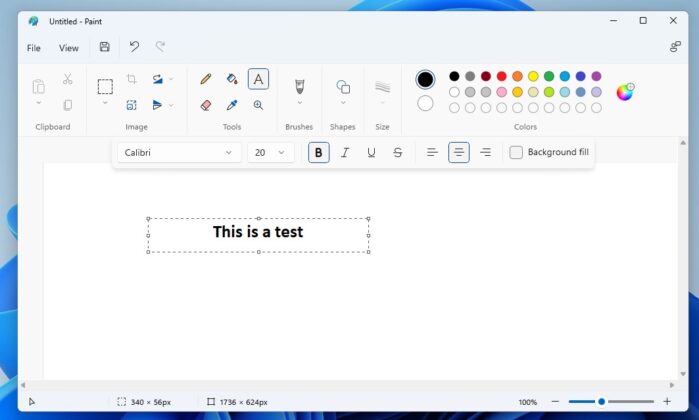Expand the Flip options chevron
Screen dimensions: 699x420
click(x=171, y=106)
